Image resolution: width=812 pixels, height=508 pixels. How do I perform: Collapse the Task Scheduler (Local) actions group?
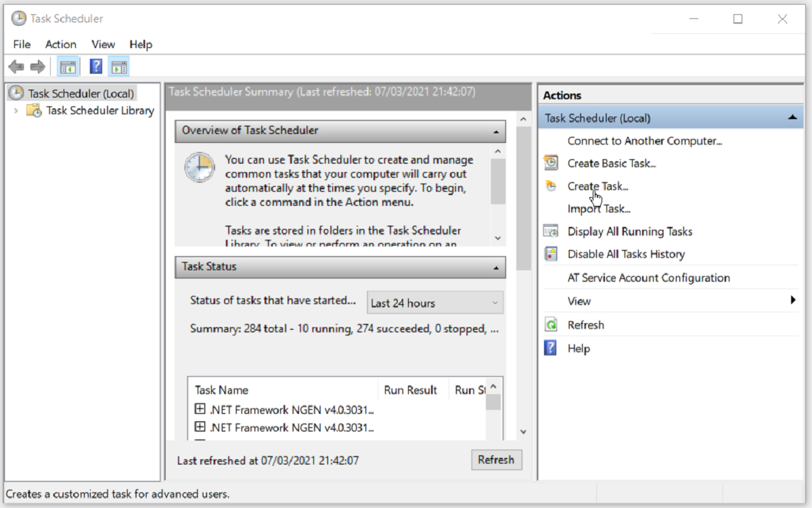coord(792,118)
